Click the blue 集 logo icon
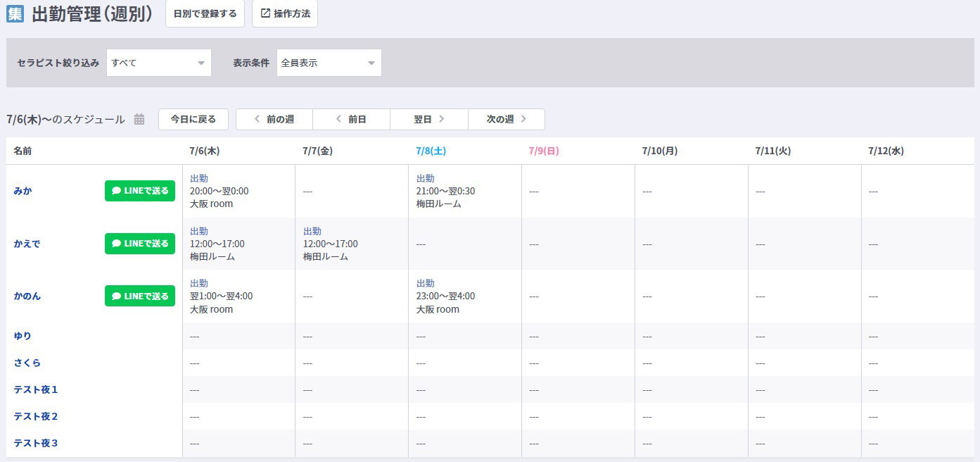Viewport: 980px width, 462px height. [15, 14]
